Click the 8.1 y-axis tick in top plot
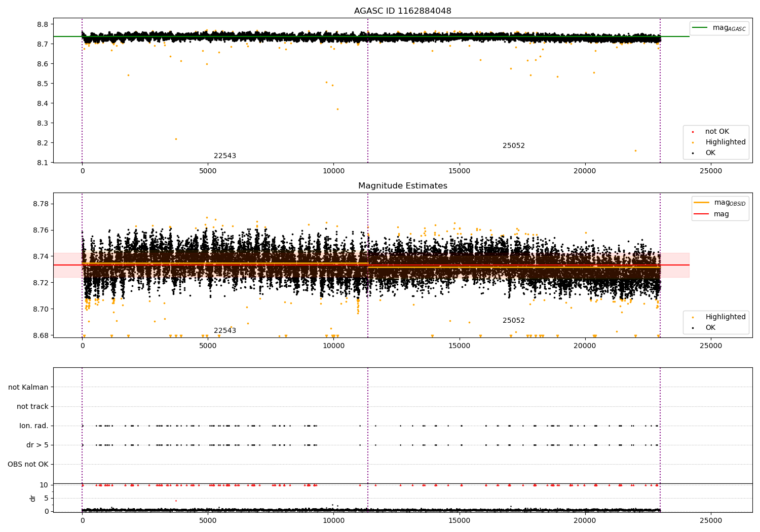The width and height of the screenshot is (760, 532). (x=43, y=163)
